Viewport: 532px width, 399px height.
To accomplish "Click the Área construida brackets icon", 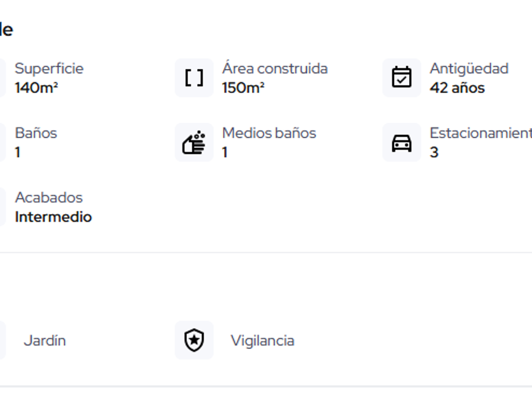I will 194,78.
